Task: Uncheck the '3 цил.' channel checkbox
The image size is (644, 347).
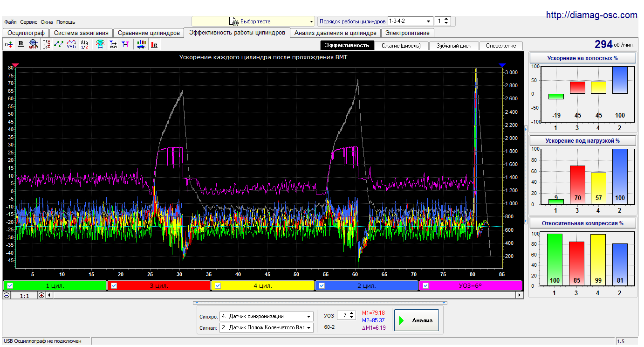Action: tap(114, 285)
